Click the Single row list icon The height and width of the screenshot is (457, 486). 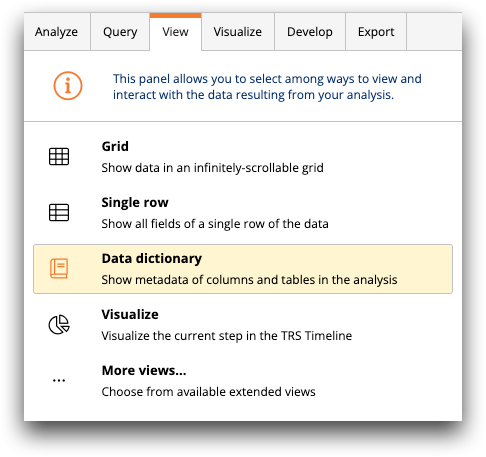[x=59, y=212]
